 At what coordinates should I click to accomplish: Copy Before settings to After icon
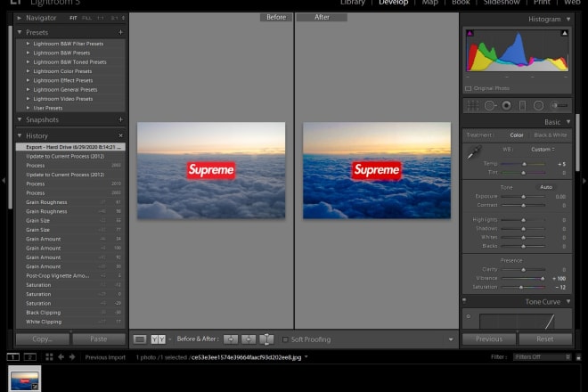(x=231, y=339)
